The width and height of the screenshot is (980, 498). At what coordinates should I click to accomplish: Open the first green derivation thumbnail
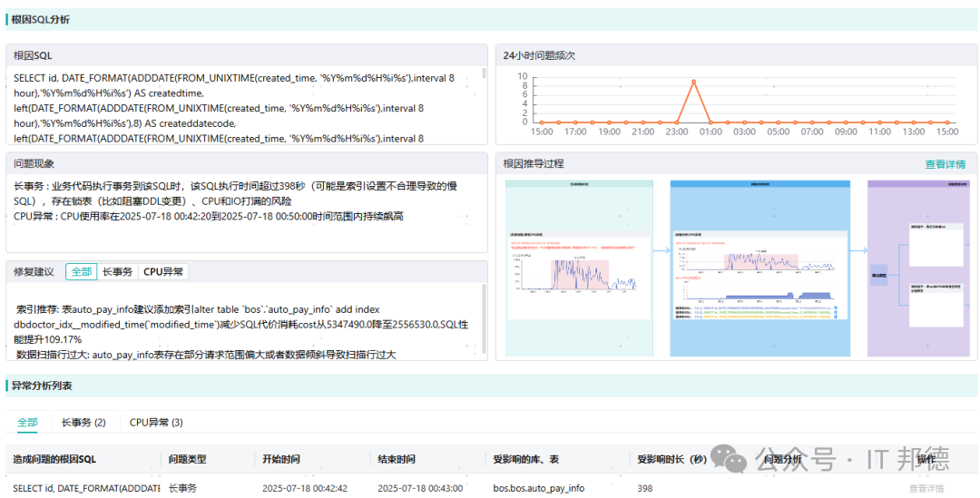(579, 269)
